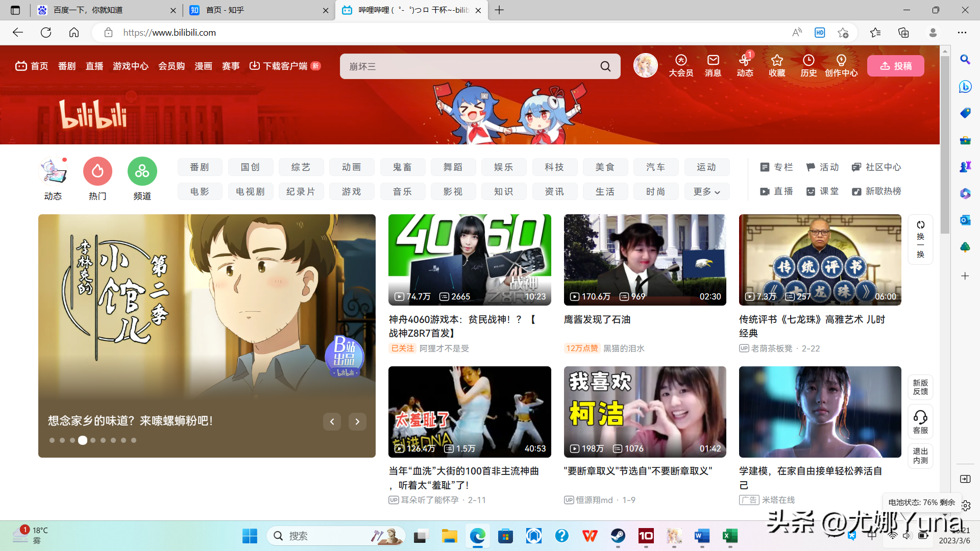
Task: Open the Outlook sidebar icon
Action: [965, 220]
